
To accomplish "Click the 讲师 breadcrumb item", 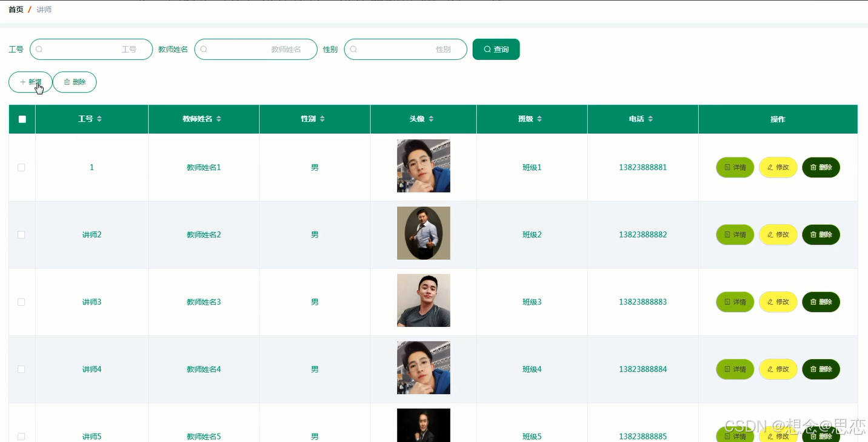I will tap(44, 10).
